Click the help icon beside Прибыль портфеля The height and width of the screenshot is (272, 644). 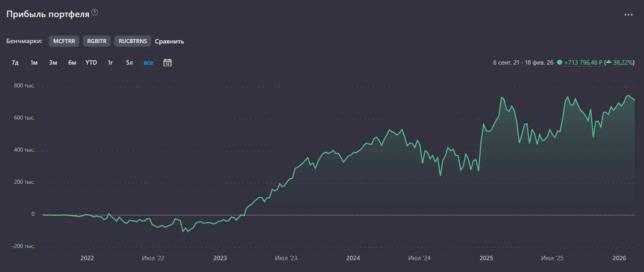95,12
